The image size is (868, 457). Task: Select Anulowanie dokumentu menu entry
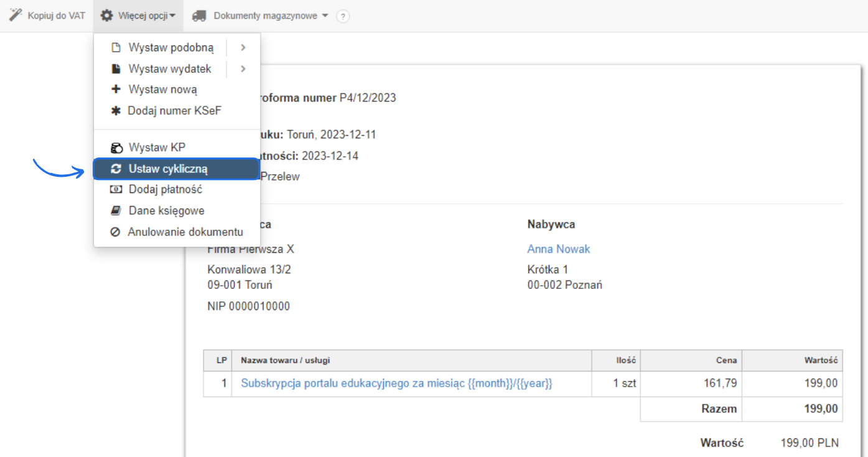(185, 232)
